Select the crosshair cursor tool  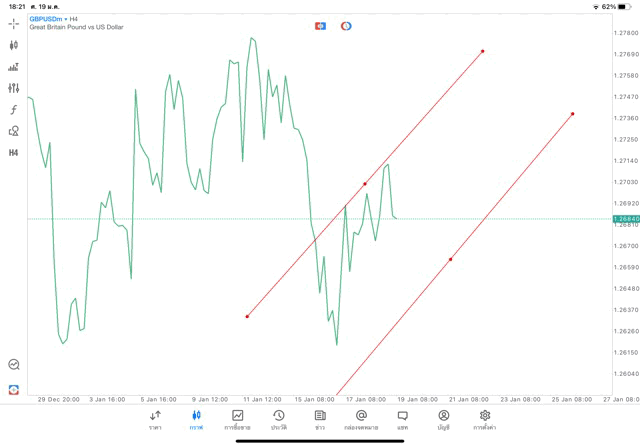tap(14, 23)
